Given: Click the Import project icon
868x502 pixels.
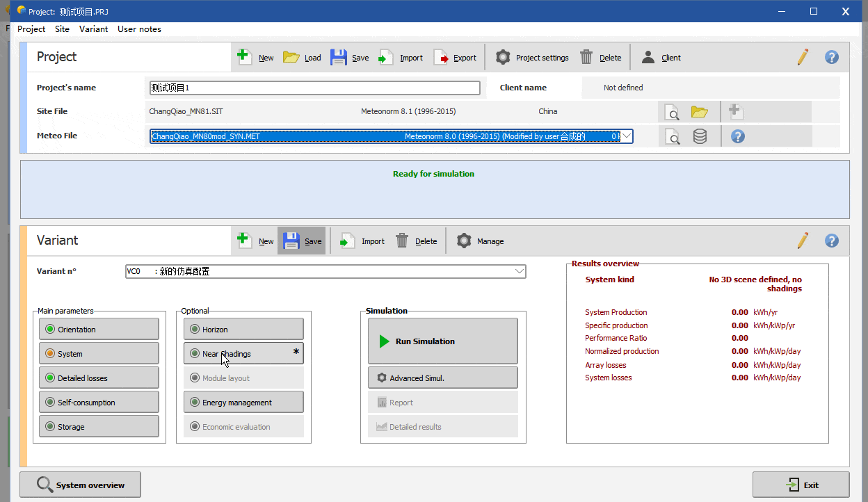Looking at the screenshot, I should pos(385,58).
